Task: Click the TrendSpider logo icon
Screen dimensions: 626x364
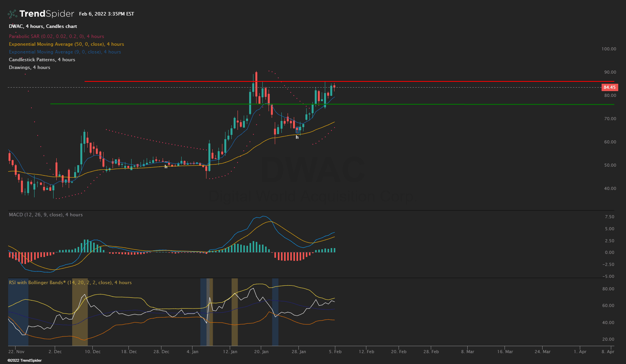Action: [x=11, y=13]
